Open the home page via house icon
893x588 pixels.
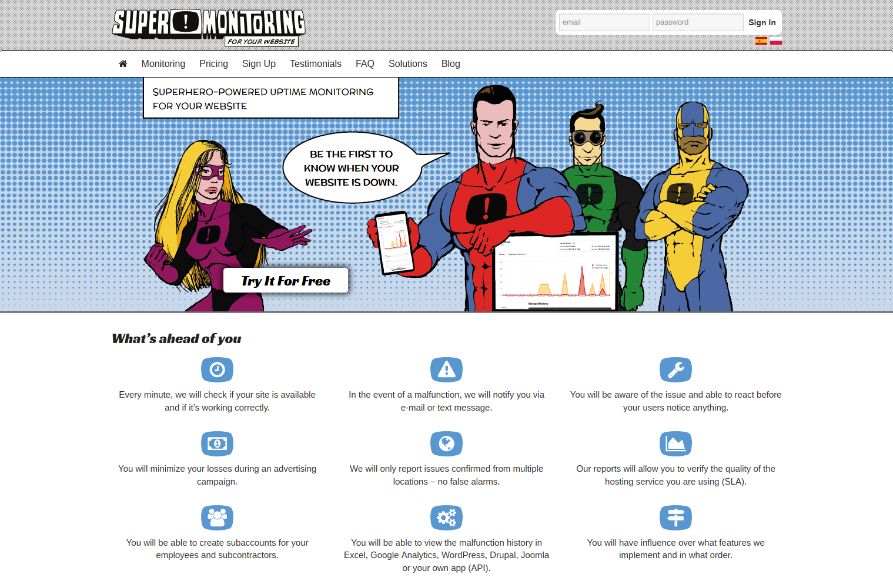point(123,63)
